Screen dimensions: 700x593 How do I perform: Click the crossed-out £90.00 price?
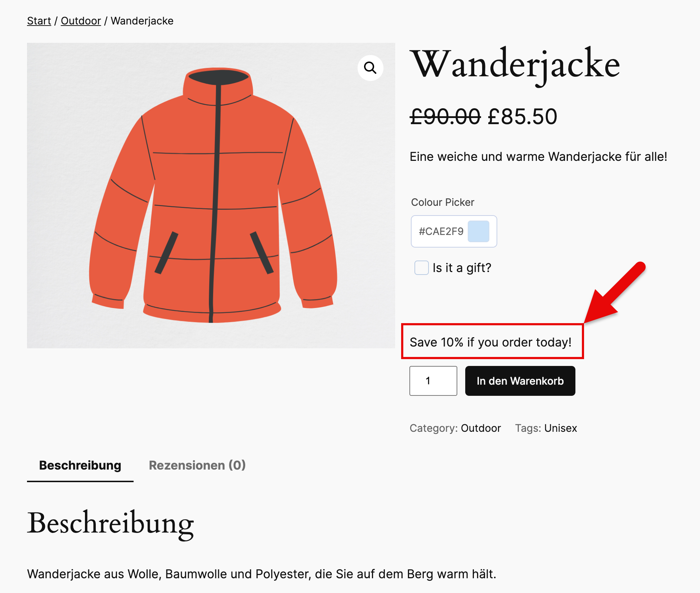[445, 117]
